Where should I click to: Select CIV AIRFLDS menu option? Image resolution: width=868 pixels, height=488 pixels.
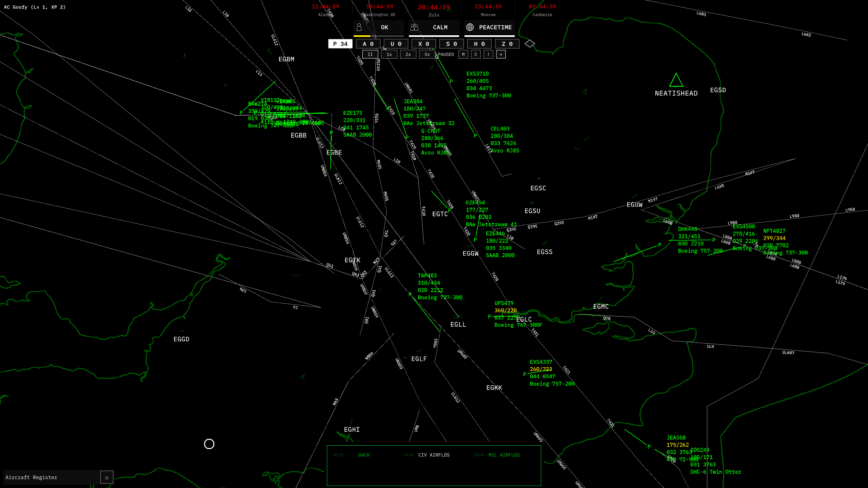pos(434,455)
